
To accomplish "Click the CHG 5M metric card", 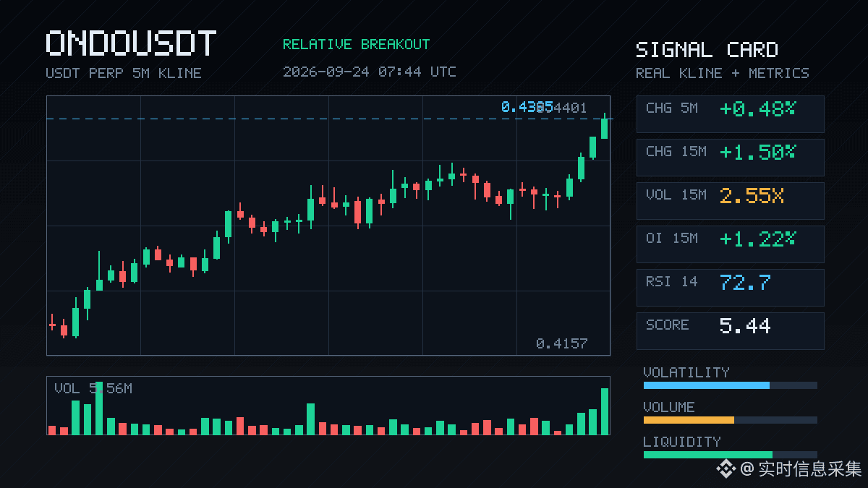I will tap(730, 114).
